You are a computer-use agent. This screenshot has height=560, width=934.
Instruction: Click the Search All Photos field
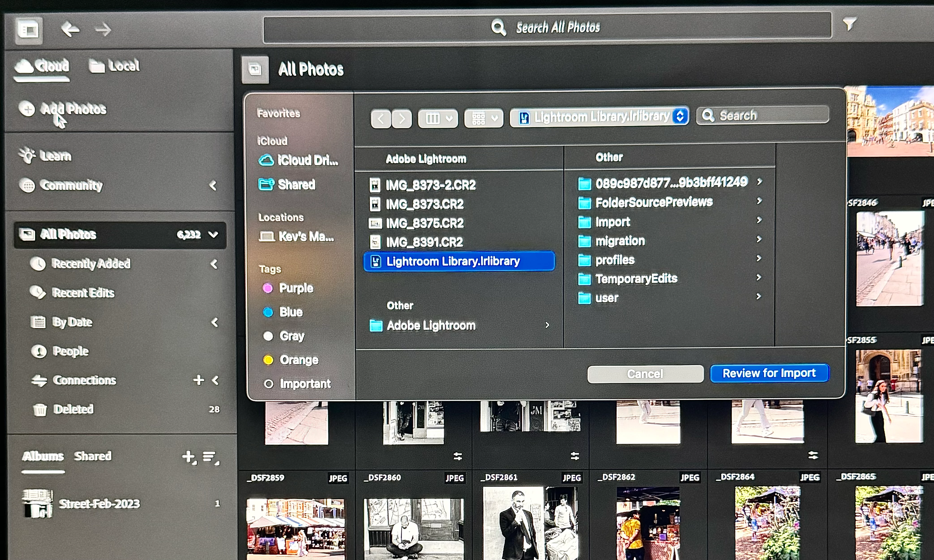click(x=547, y=28)
